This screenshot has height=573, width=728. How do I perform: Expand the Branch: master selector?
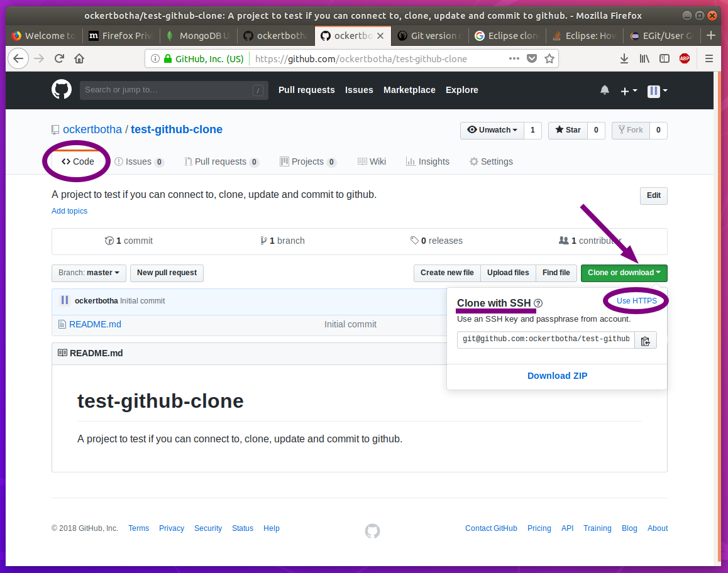coord(89,273)
